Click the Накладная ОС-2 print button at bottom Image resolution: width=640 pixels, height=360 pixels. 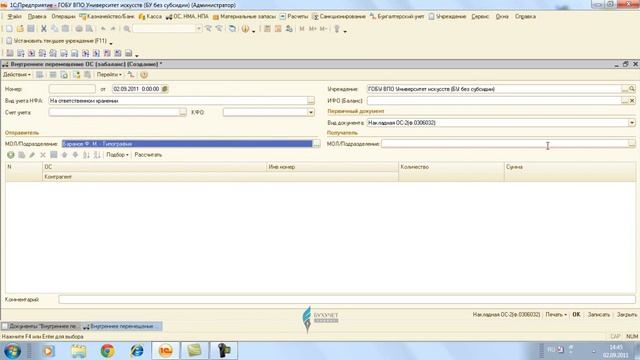(x=506, y=315)
